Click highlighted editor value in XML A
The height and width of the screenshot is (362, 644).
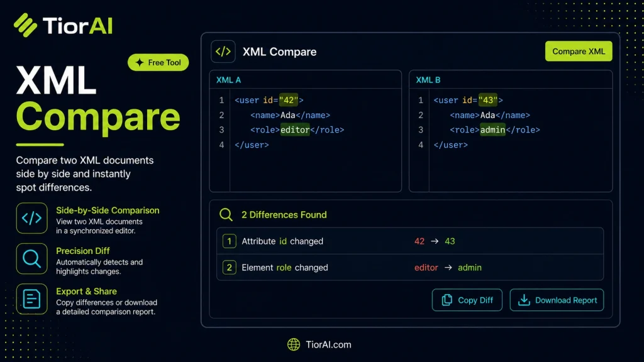pos(295,130)
